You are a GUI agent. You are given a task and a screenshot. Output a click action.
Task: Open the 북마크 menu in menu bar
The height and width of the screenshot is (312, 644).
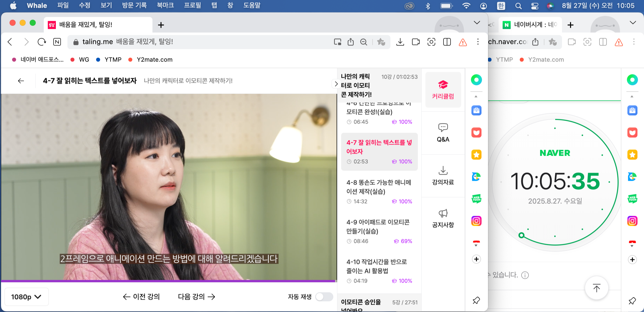point(165,6)
